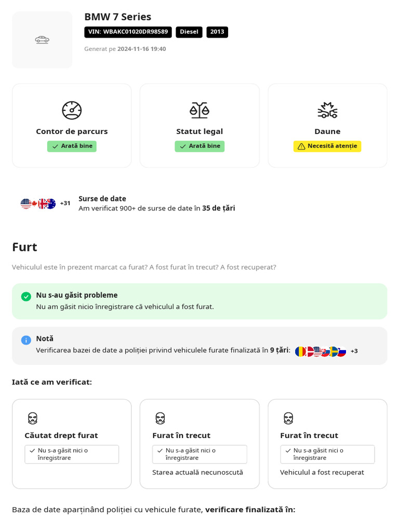Click the Diesel fuel badge
Viewport: 399px width, 532px height.
click(189, 32)
